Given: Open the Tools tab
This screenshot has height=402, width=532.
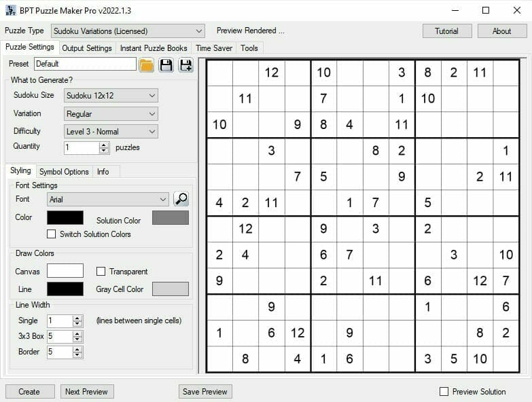Looking at the screenshot, I should click(x=249, y=48).
